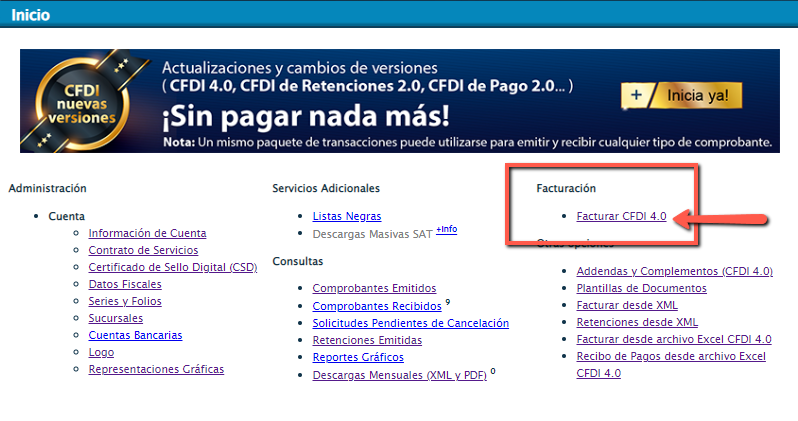Click the CFDI nuevas versiones badge
Image resolution: width=798 pixels, height=421 pixels.
82,104
